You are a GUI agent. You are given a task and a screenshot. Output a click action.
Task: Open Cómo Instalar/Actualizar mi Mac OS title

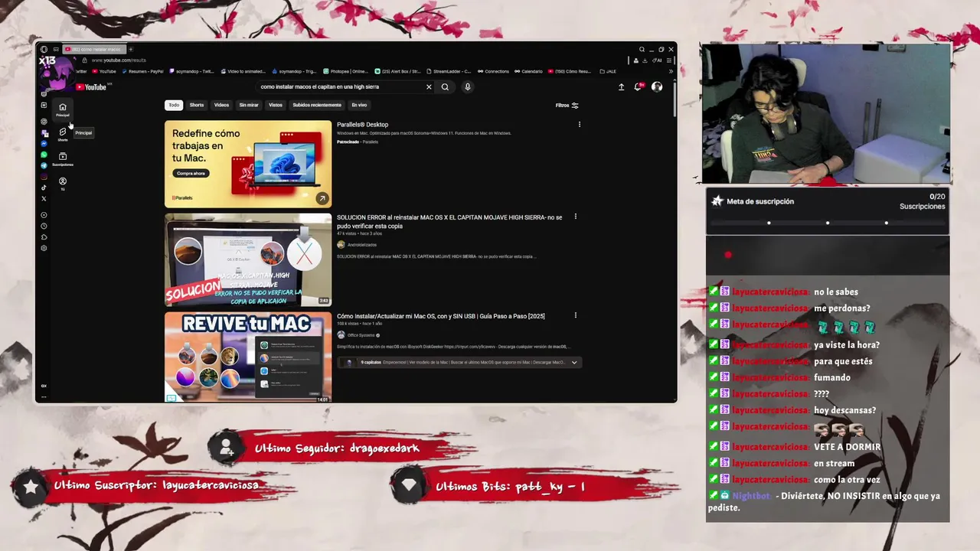[x=440, y=316]
